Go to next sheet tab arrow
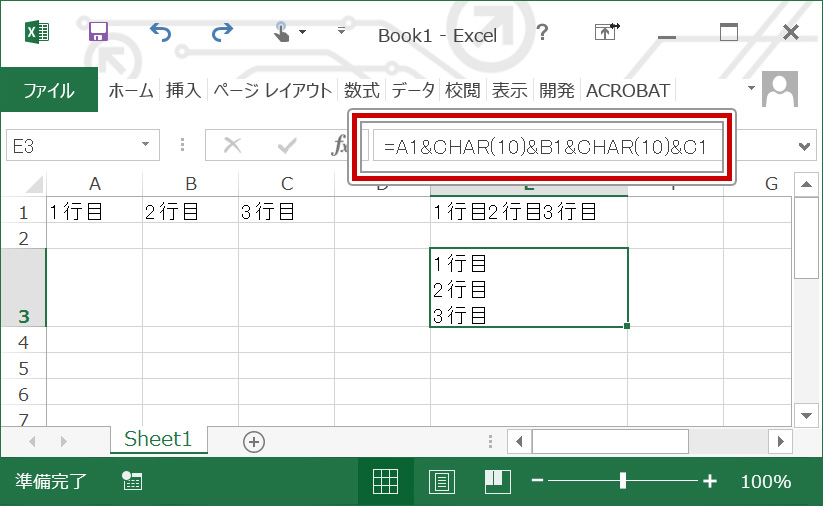The height and width of the screenshot is (506, 823). point(64,441)
